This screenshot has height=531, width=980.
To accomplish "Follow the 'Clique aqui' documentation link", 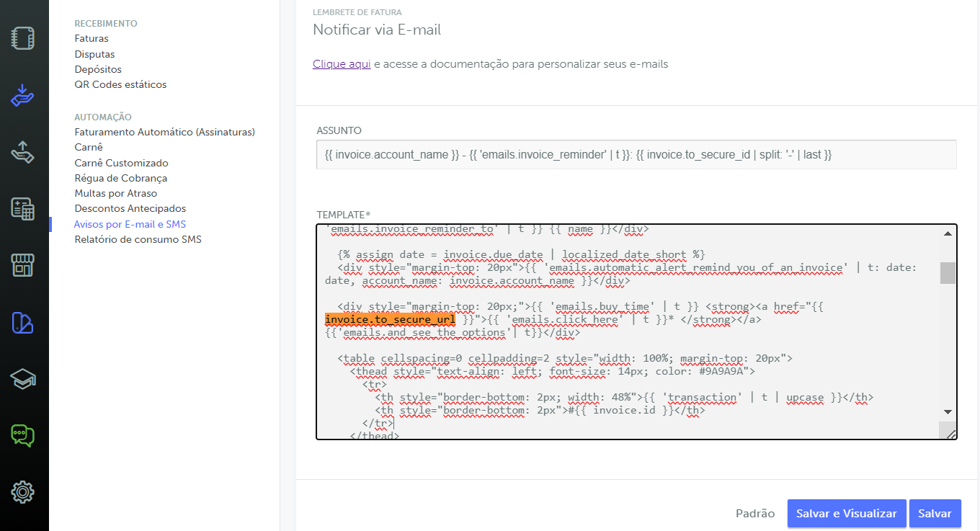I will point(342,64).
